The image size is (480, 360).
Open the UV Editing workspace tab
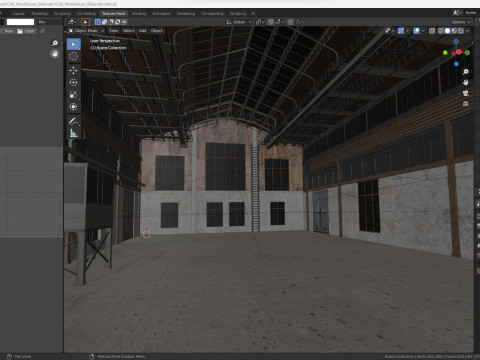tap(86, 14)
